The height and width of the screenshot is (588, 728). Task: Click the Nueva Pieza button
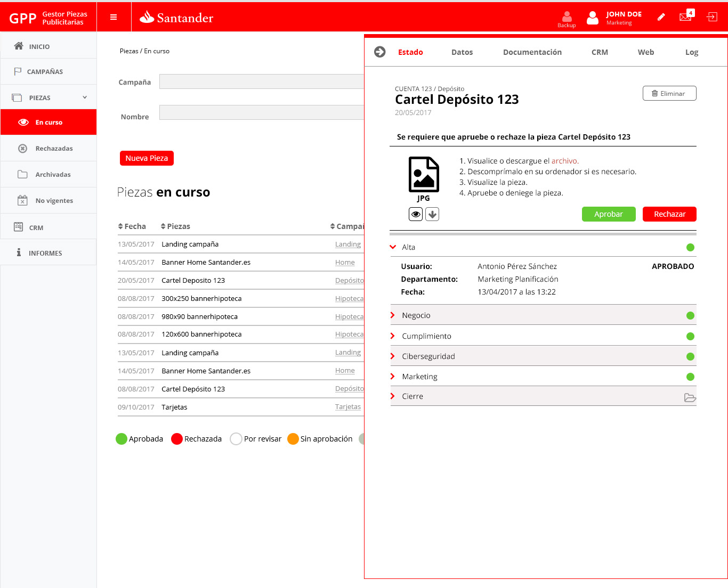pyautogui.click(x=147, y=158)
